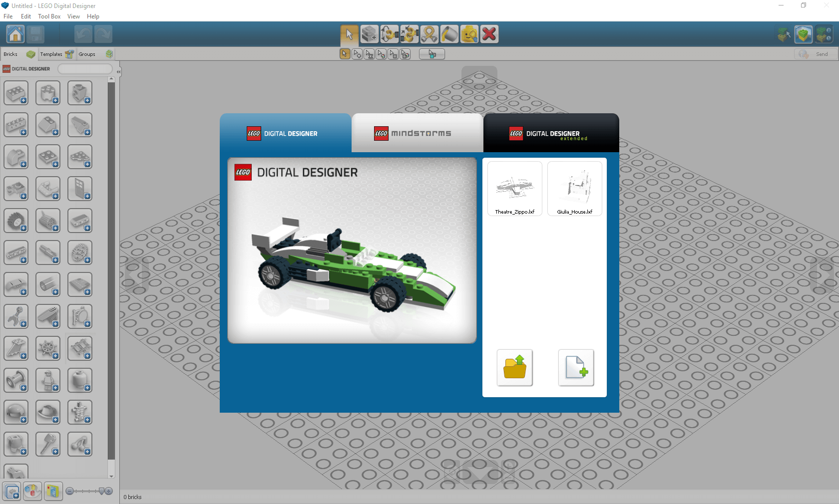Image resolution: width=839 pixels, height=504 pixels.
Task: Click the Undo arrow
Action: pos(83,34)
